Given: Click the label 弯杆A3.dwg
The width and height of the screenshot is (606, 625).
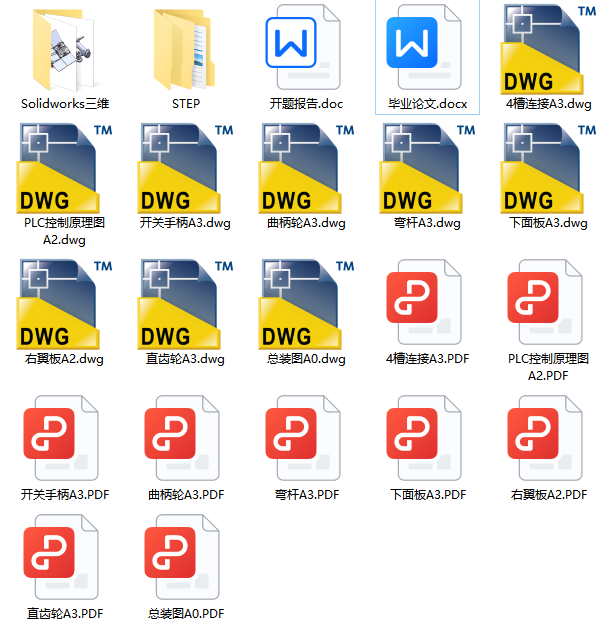Looking at the screenshot, I should coord(427,222).
